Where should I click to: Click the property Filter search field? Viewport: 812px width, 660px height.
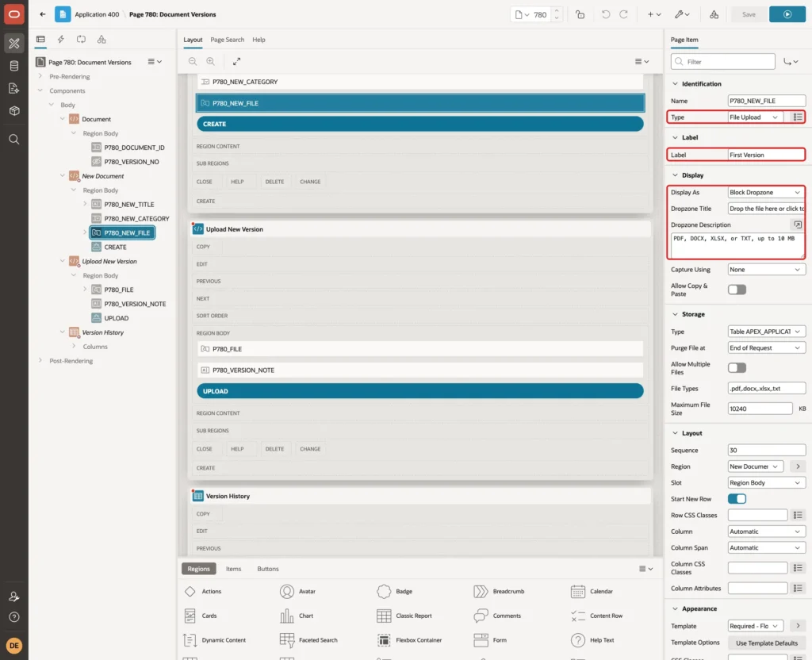[723, 62]
